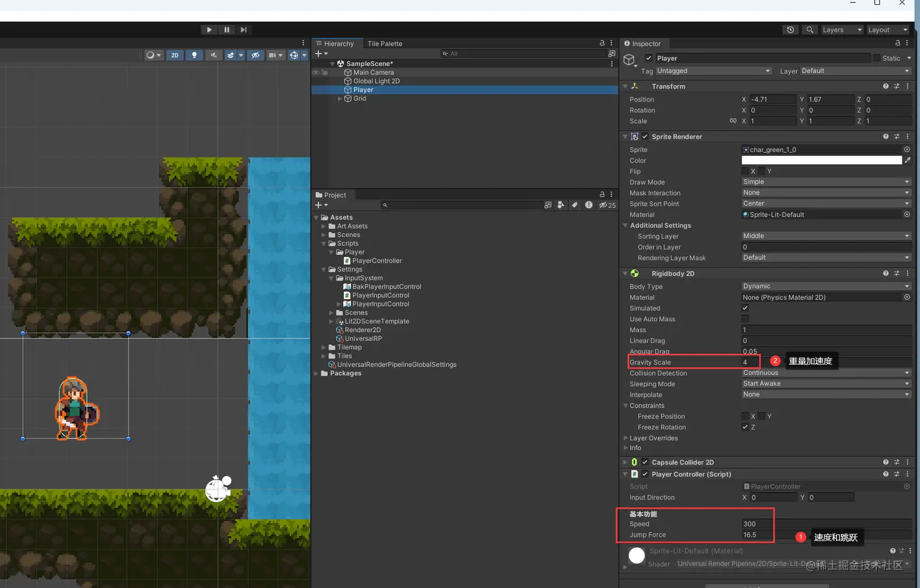
Task: Select Main Camera in the Hierarchy
Action: (374, 72)
